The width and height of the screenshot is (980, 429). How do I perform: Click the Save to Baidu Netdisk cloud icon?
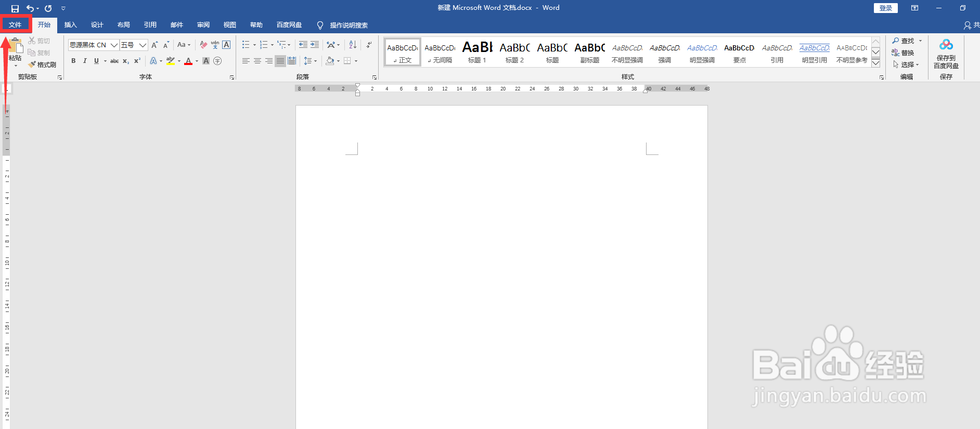[946, 45]
